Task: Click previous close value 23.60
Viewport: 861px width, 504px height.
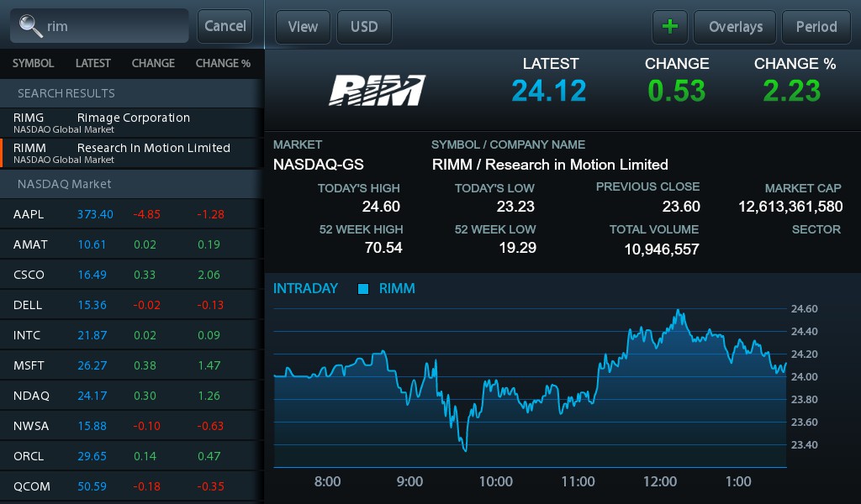Action: 681,207
